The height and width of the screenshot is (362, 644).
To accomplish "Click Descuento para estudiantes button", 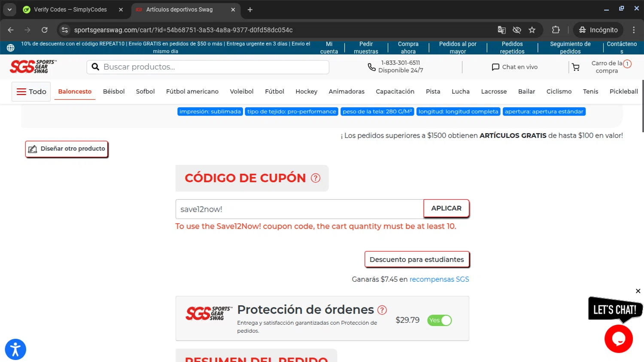I will [x=417, y=259].
